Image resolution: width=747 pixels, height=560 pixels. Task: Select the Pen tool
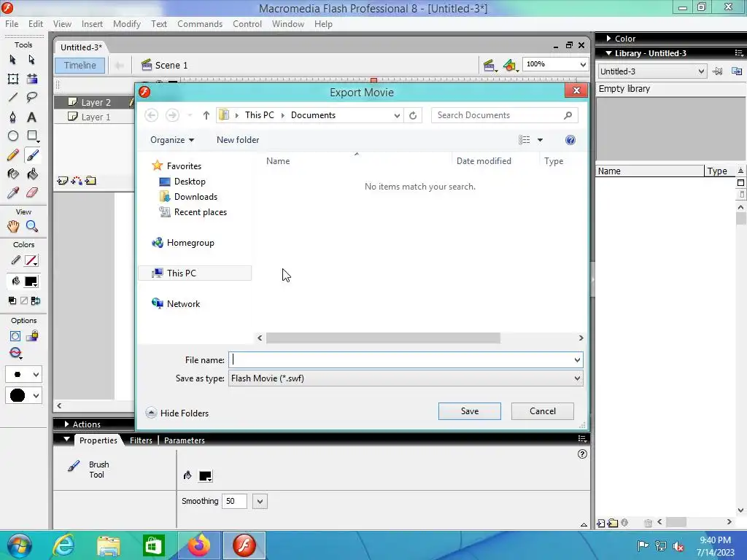[x=13, y=117]
